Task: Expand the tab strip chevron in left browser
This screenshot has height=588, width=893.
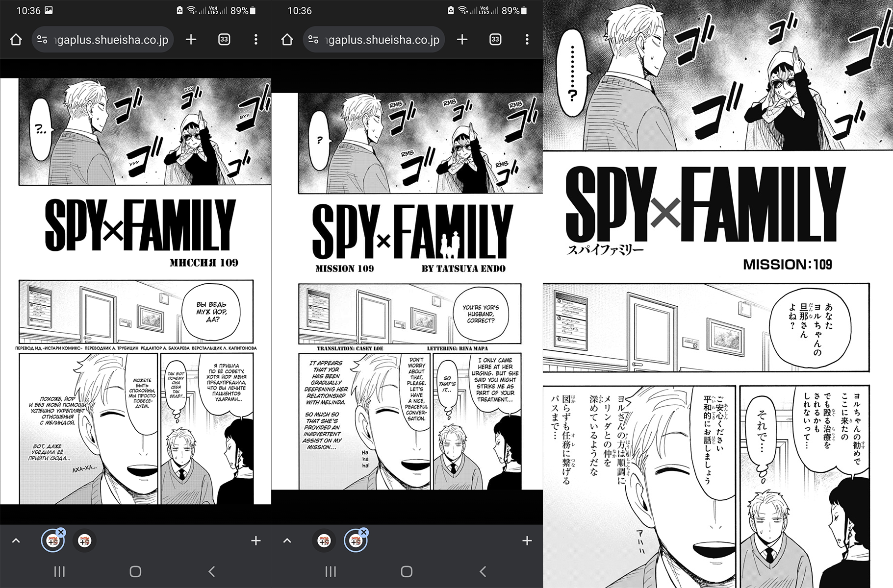Action: pyautogui.click(x=16, y=541)
